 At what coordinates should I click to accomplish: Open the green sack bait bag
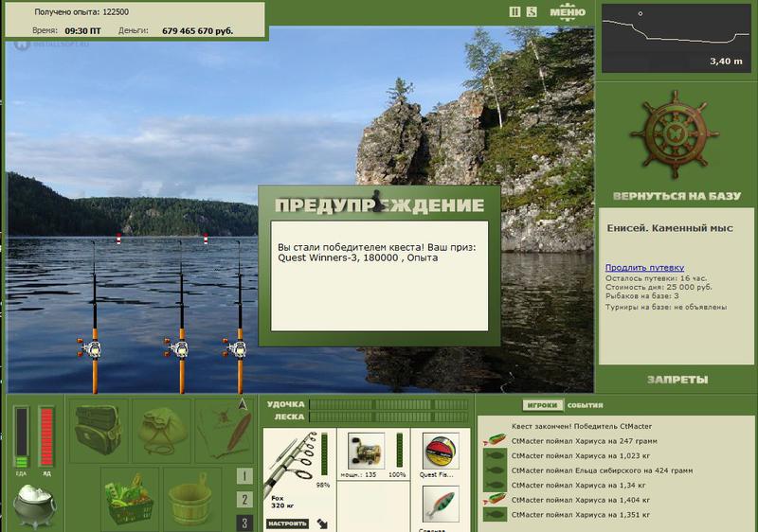pyautogui.click(x=161, y=430)
